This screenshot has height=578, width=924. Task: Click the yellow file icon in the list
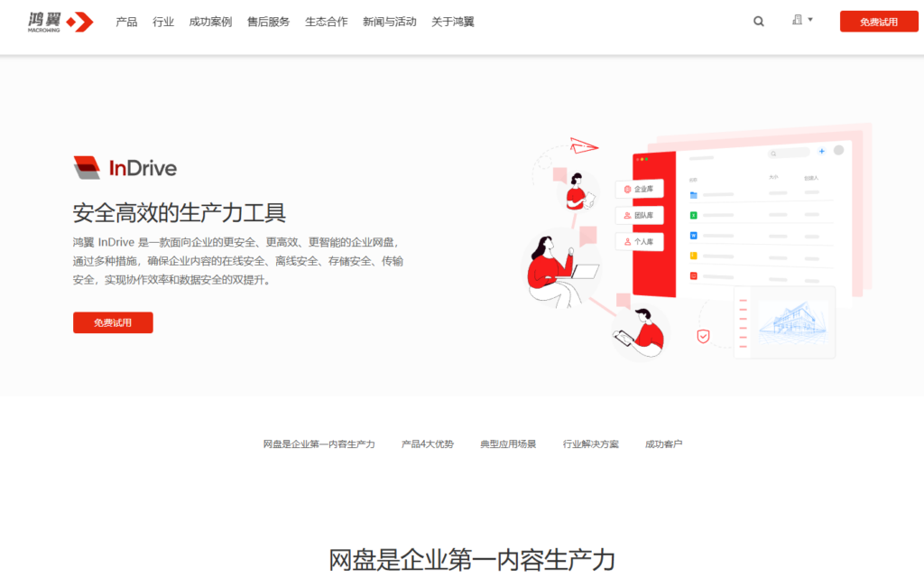[694, 256]
